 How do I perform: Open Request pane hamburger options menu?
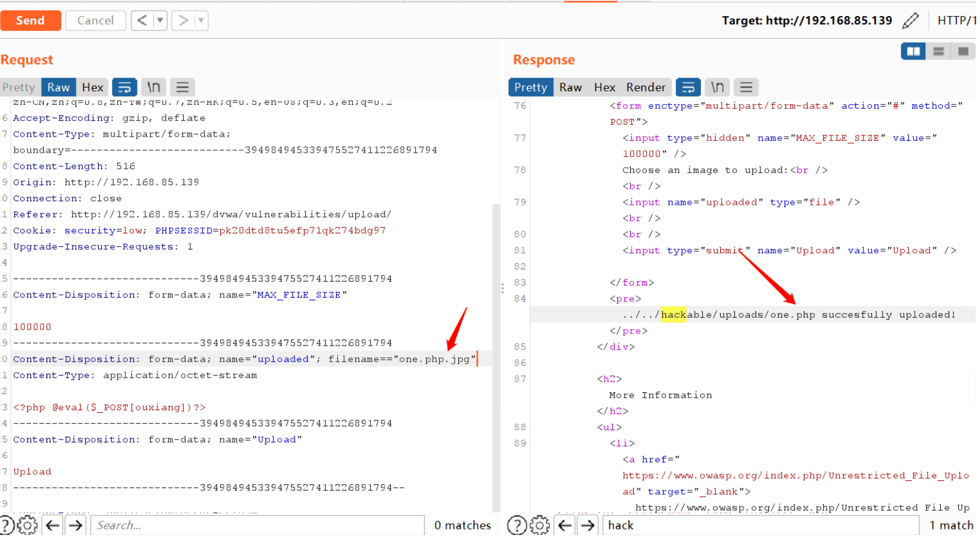(182, 88)
